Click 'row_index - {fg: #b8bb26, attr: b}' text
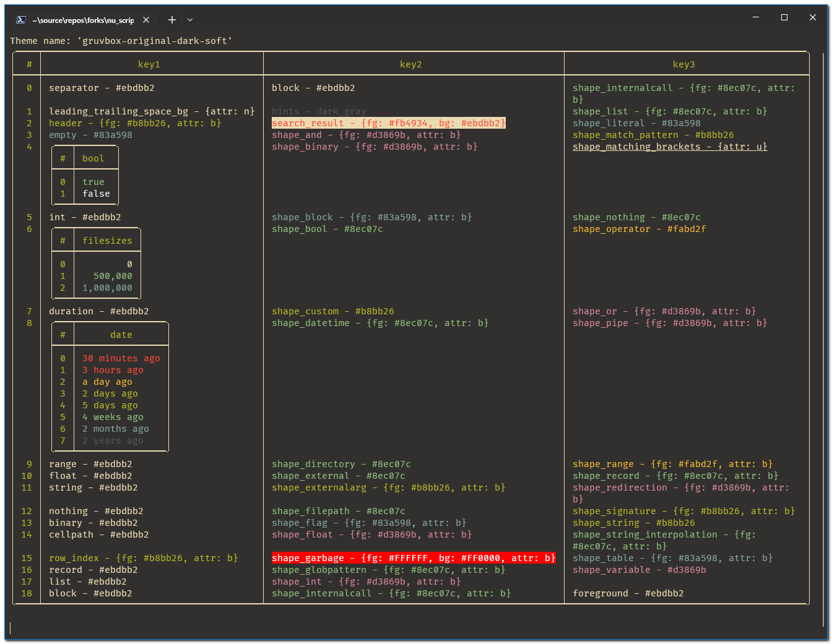 point(144,558)
